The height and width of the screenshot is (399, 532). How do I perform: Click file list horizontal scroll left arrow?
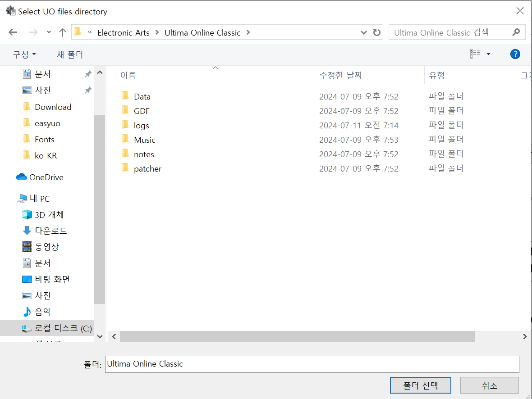click(x=114, y=336)
